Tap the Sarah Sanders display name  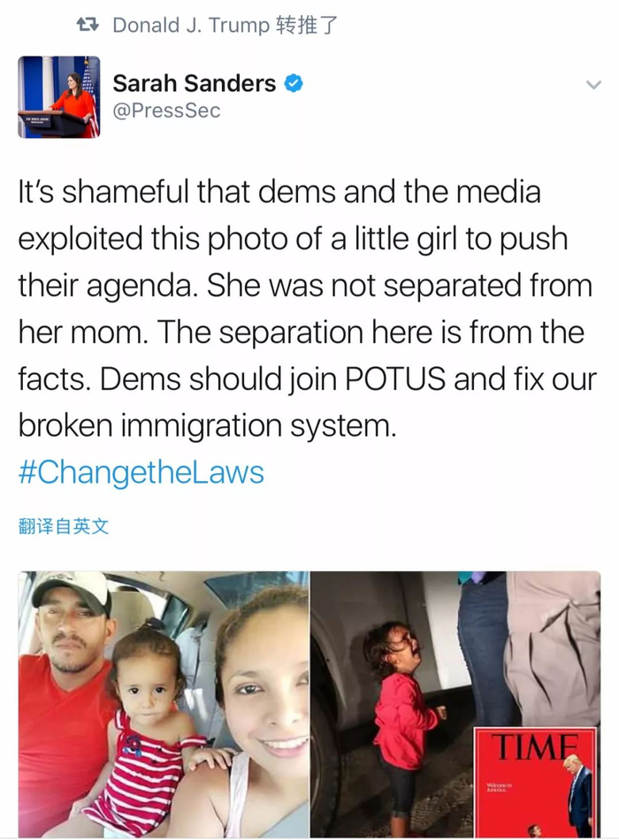point(194,84)
